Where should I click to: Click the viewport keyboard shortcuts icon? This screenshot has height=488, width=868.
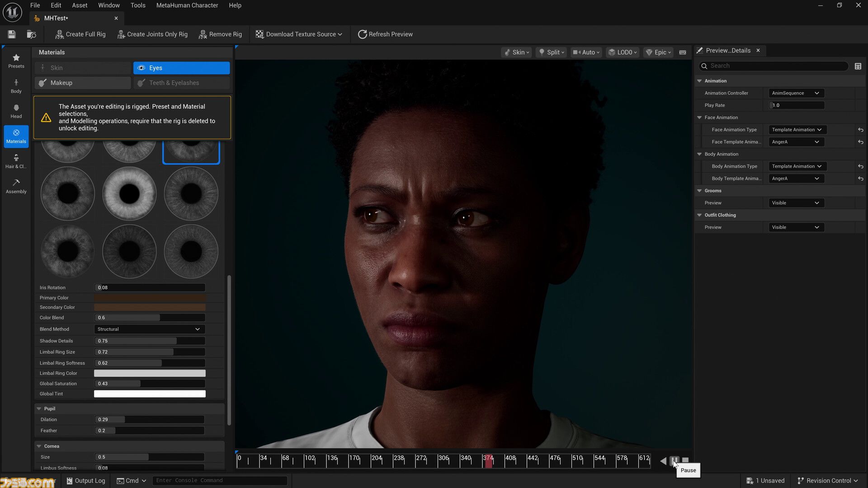pos(683,52)
